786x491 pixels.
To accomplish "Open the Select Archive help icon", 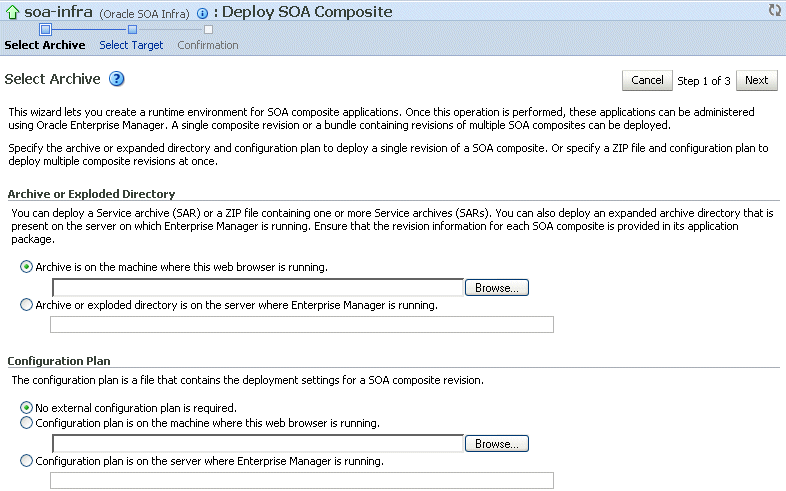I will point(116,79).
